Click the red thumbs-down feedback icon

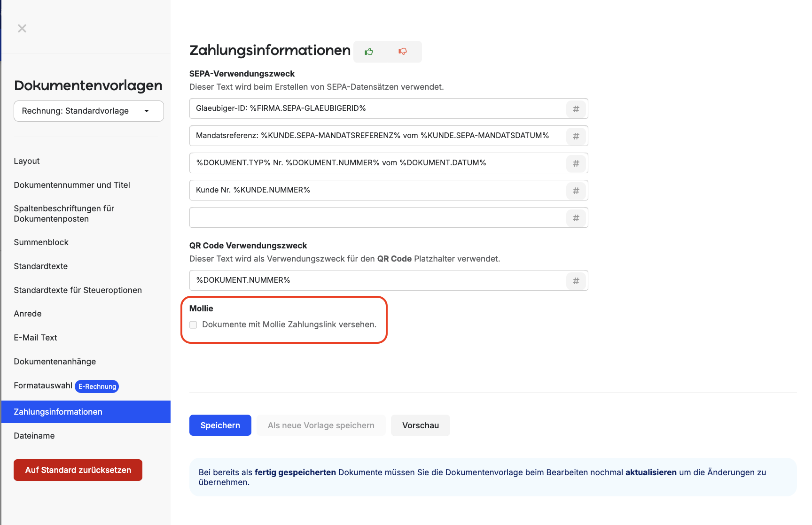pyautogui.click(x=403, y=51)
